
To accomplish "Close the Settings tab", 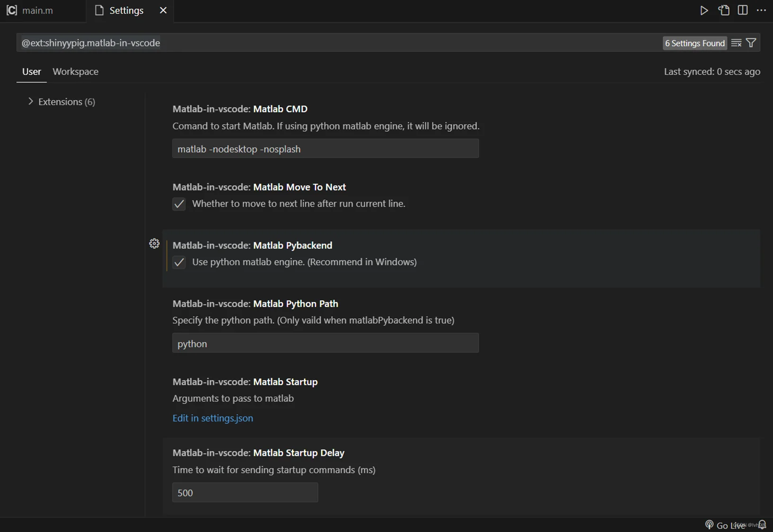I will [x=163, y=10].
